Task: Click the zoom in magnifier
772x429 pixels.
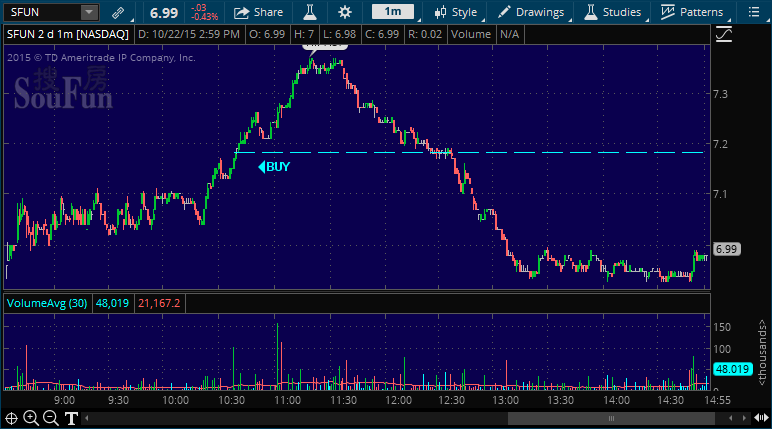Action: tap(32, 418)
